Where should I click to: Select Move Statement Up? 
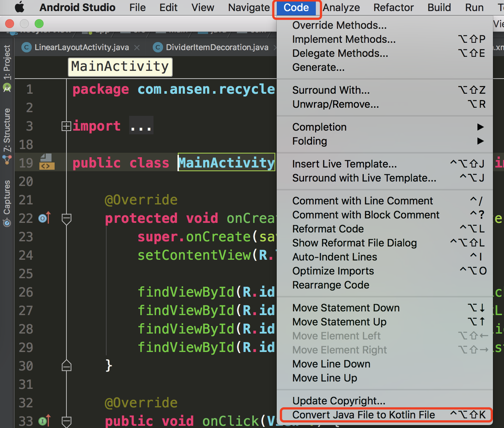(x=385, y=322)
